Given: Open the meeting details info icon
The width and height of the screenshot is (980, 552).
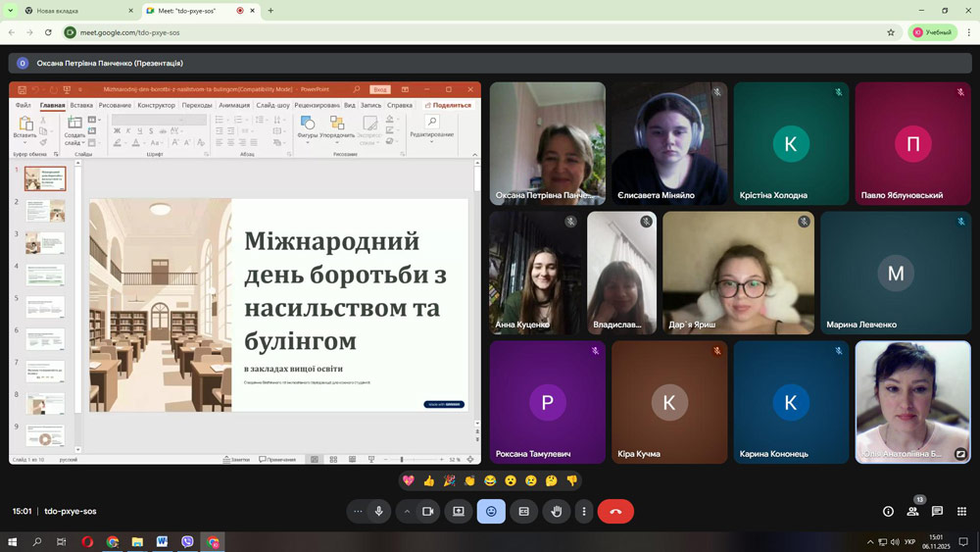Looking at the screenshot, I should click(888, 511).
